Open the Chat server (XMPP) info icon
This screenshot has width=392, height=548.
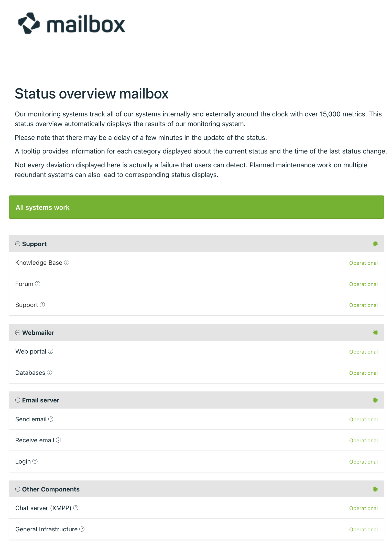tap(76, 508)
